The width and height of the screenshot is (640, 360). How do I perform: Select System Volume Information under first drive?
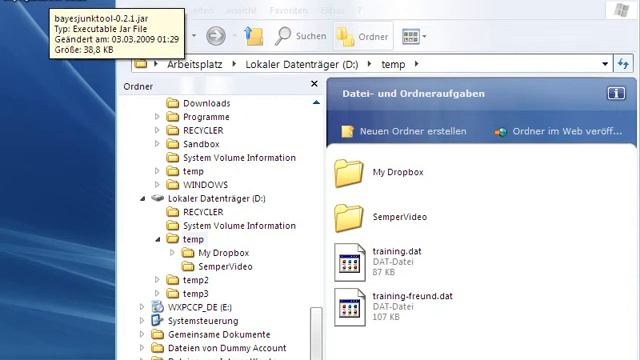point(239,158)
